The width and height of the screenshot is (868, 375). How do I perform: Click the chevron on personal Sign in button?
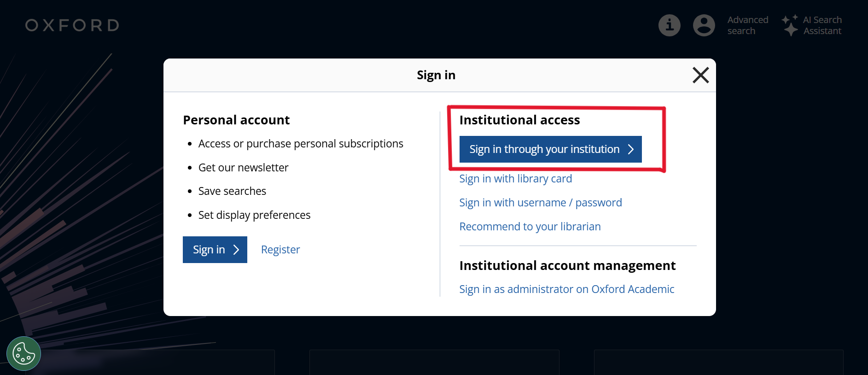coord(236,250)
